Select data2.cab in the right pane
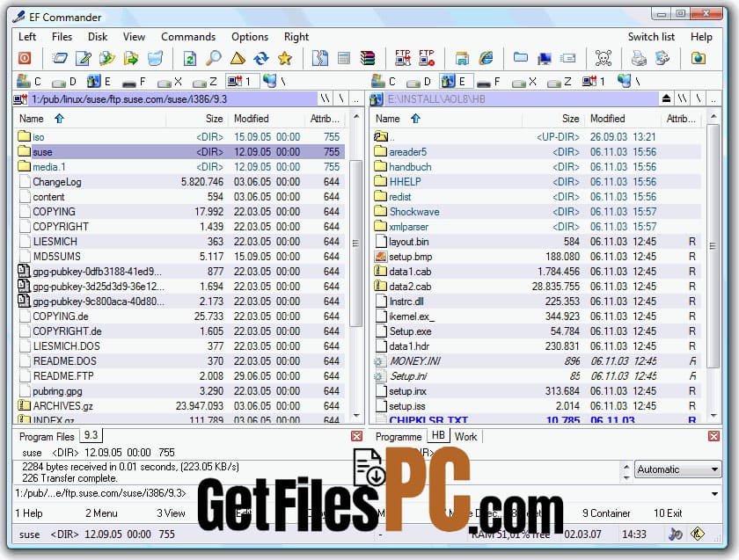 click(537, 287)
